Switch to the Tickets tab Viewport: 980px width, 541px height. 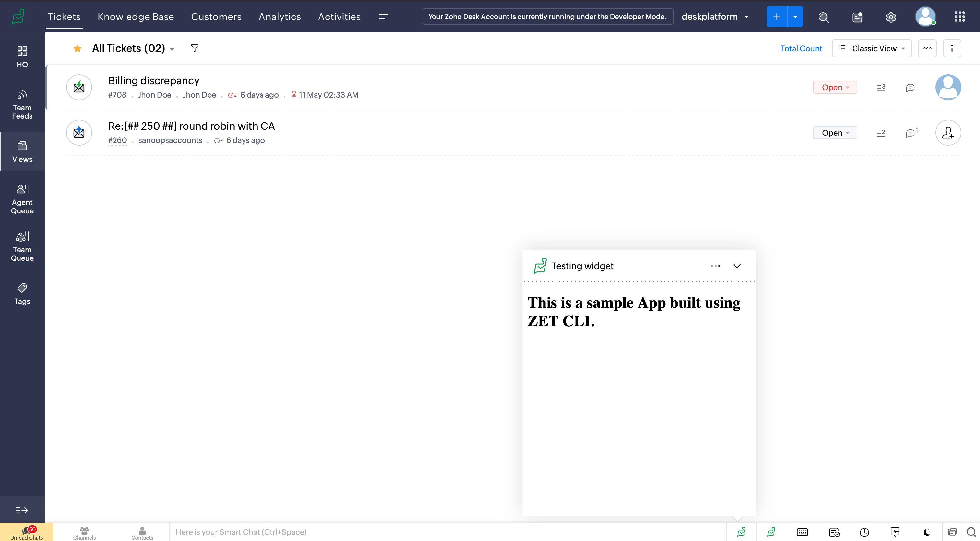coord(64,16)
